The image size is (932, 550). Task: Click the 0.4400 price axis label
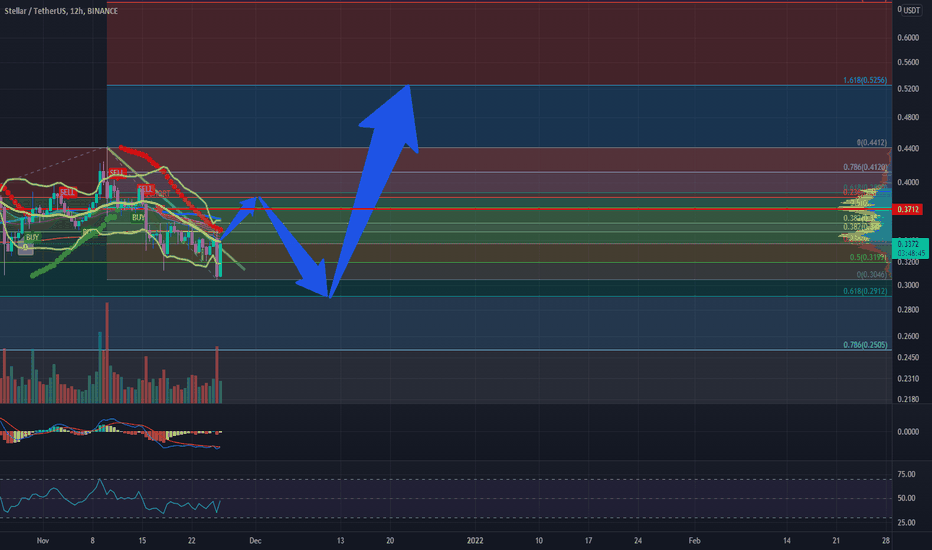(908, 148)
